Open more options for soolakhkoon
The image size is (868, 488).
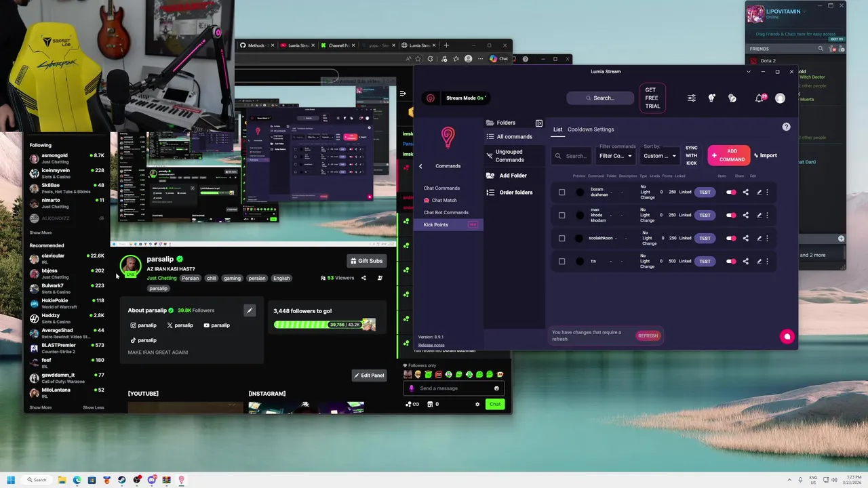[767, 239]
